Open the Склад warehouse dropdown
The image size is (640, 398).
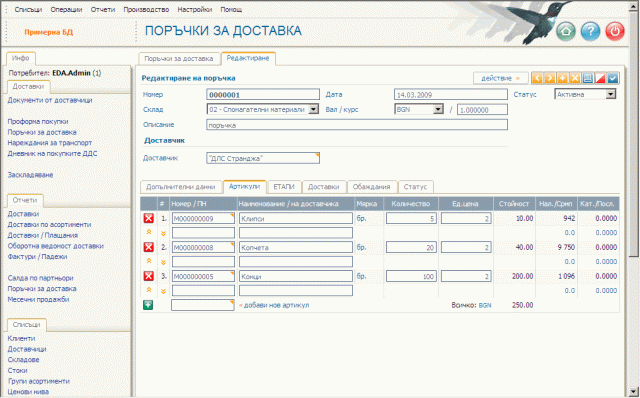pos(313,109)
